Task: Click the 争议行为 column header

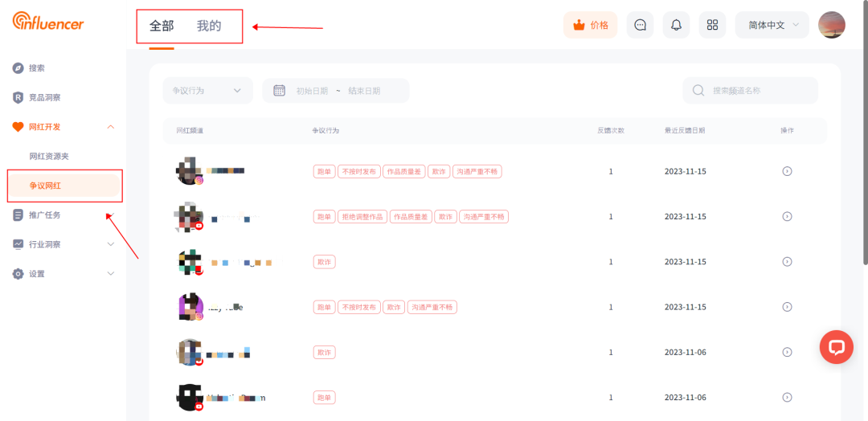Action: [325, 131]
